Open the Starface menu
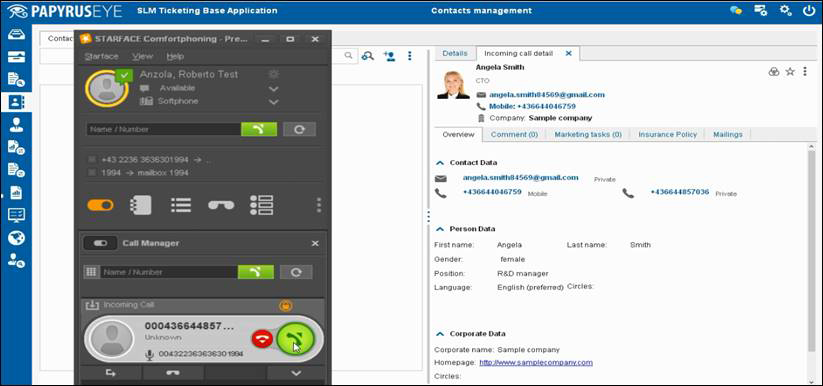Image resolution: width=823 pixels, height=386 pixels. [101, 56]
